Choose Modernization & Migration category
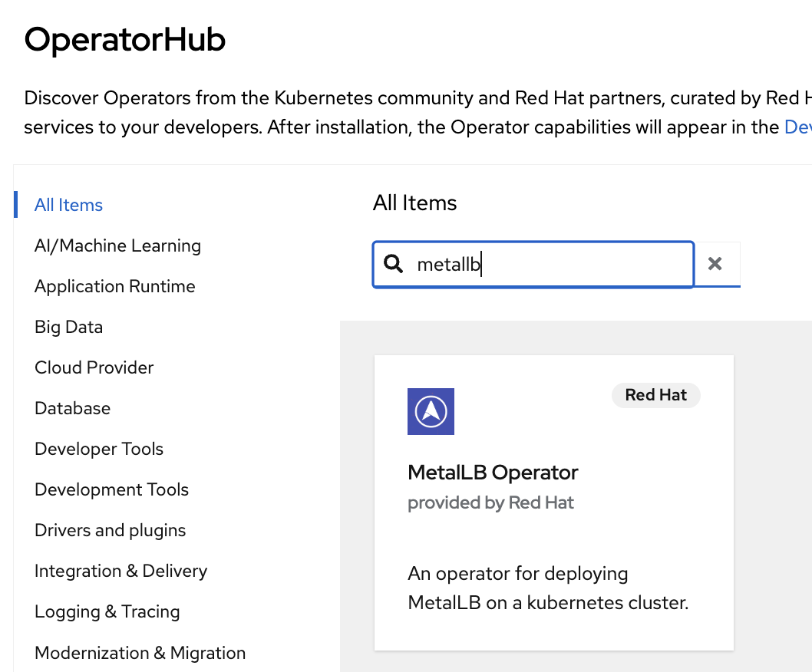The image size is (812, 672). pos(140,653)
